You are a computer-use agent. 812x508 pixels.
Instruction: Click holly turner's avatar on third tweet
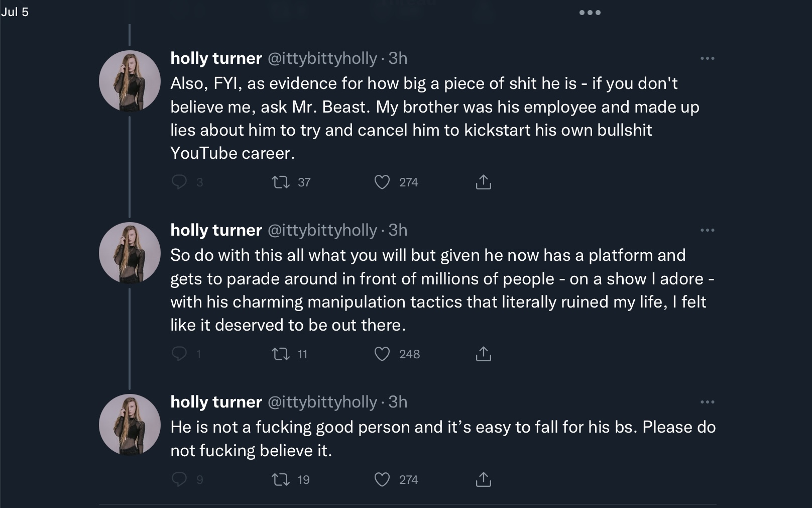tap(130, 425)
